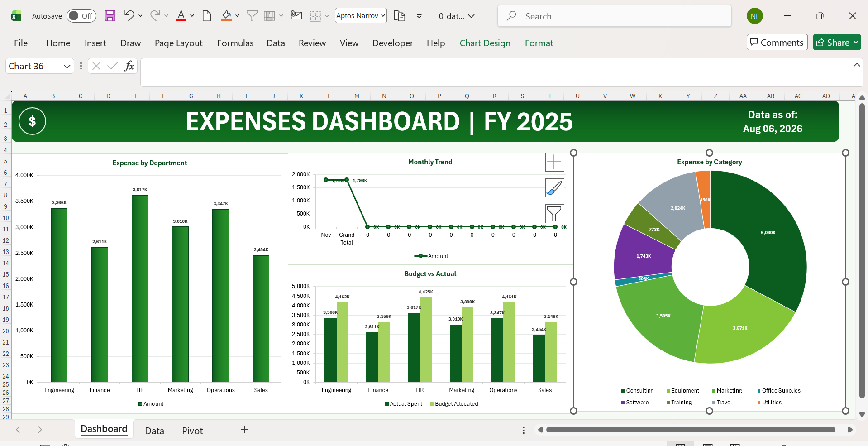Open the font color dropdown arrow
The width and height of the screenshot is (868, 446).
[x=192, y=16]
